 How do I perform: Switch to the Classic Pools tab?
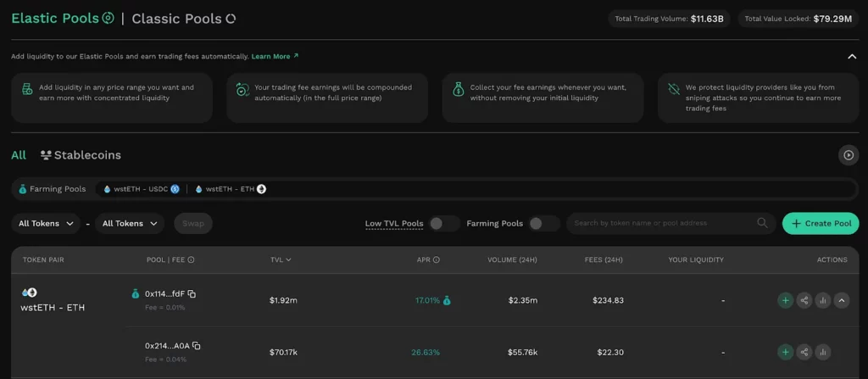[x=183, y=19]
